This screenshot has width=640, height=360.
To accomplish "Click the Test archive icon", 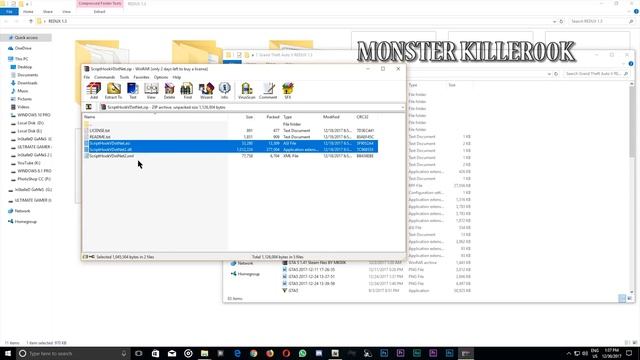I will 133,91.
